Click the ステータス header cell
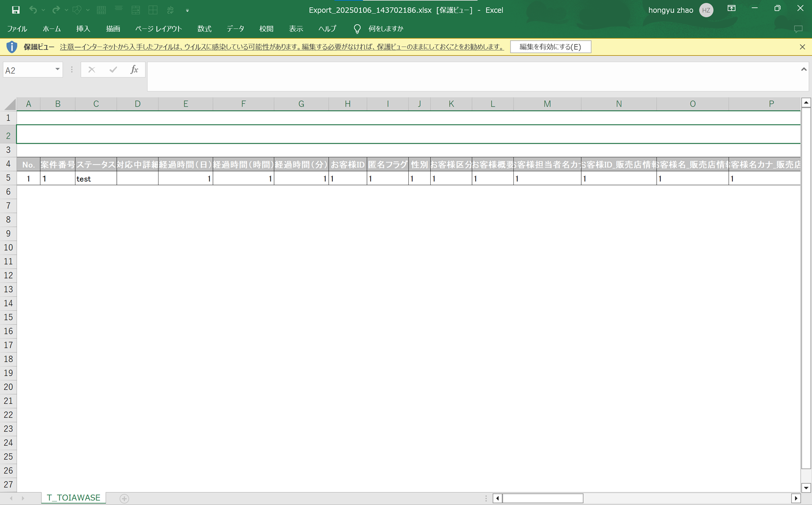The width and height of the screenshot is (812, 505). (x=96, y=165)
